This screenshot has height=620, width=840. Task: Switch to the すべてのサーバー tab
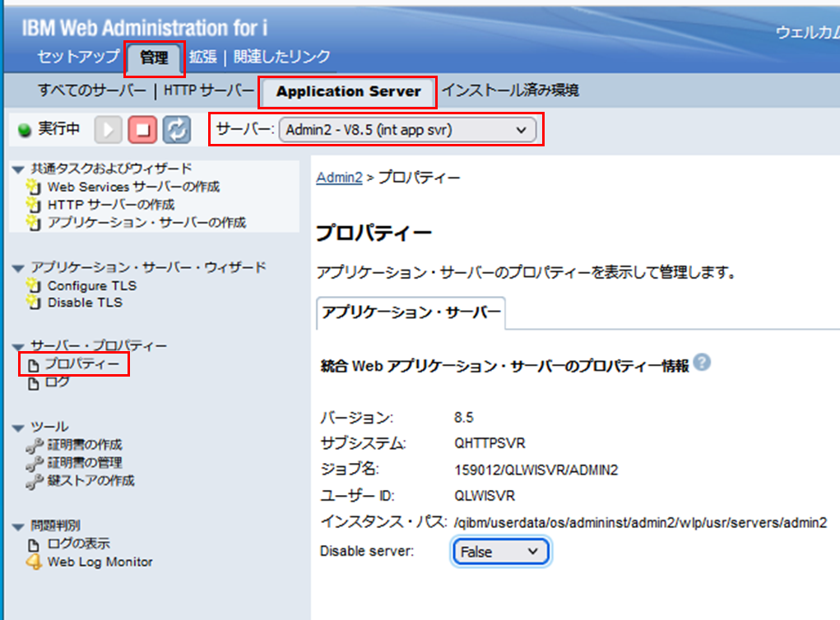(92, 90)
